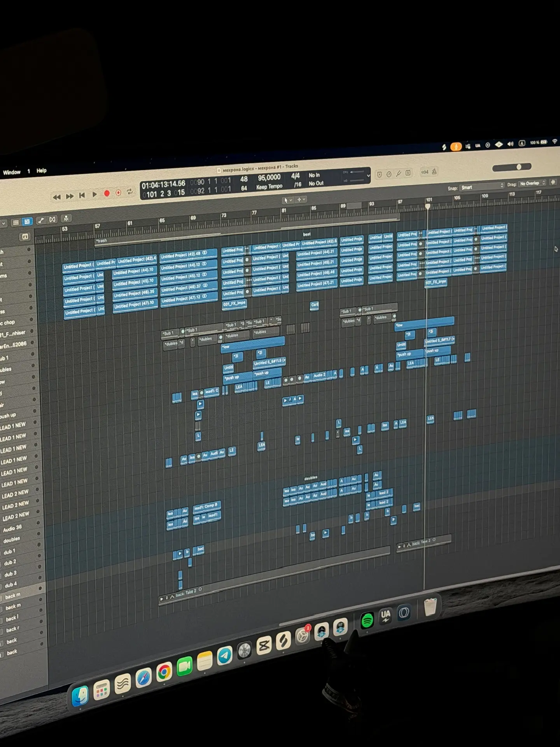This screenshot has width=560, height=747.
Task: Open the Snap mode dropdown
Action: 482,186
